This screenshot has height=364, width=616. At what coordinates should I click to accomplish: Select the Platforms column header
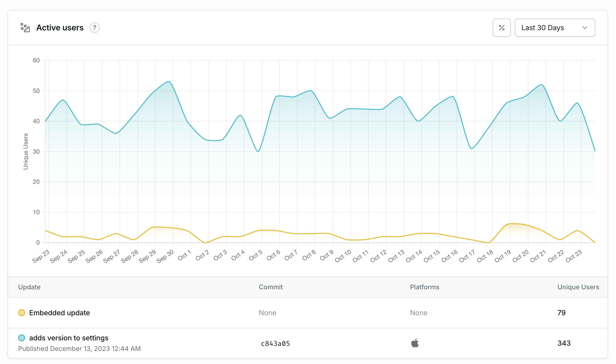[x=425, y=287]
